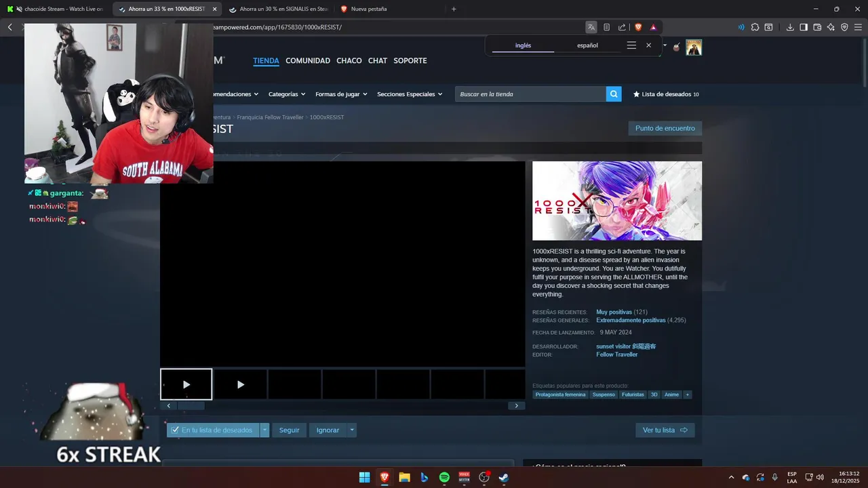Expand wishlist button dropdown arrow

click(x=264, y=430)
